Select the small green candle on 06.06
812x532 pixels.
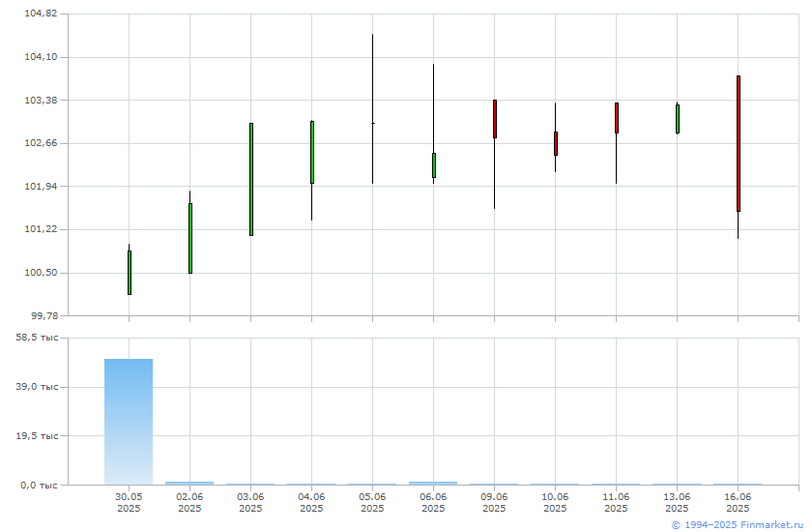pyautogui.click(x=434, y=165)
